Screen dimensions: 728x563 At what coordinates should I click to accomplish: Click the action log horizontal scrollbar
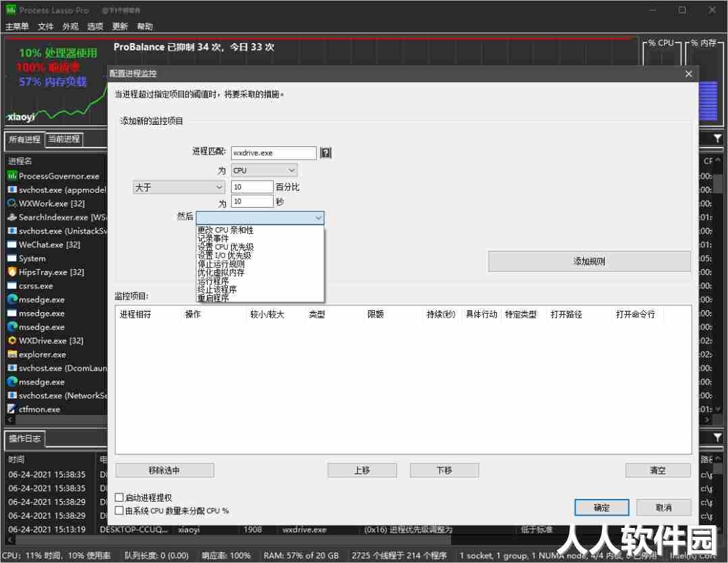232,540
